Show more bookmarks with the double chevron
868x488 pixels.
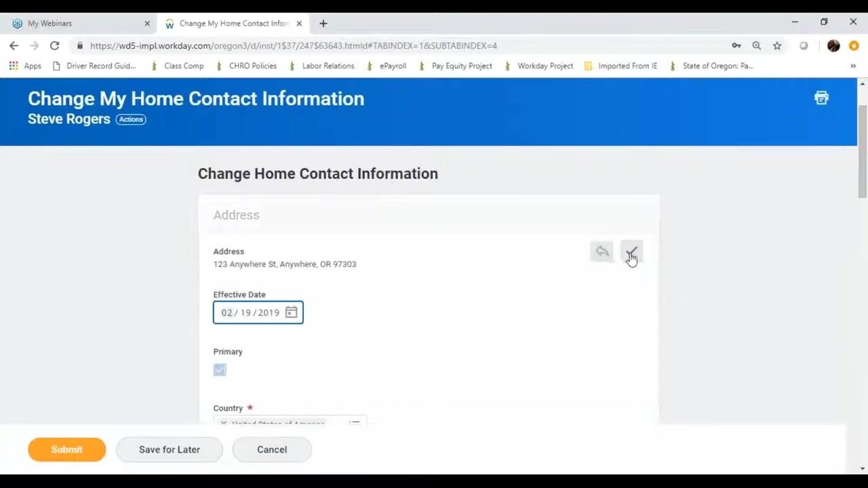pos(853,66)
